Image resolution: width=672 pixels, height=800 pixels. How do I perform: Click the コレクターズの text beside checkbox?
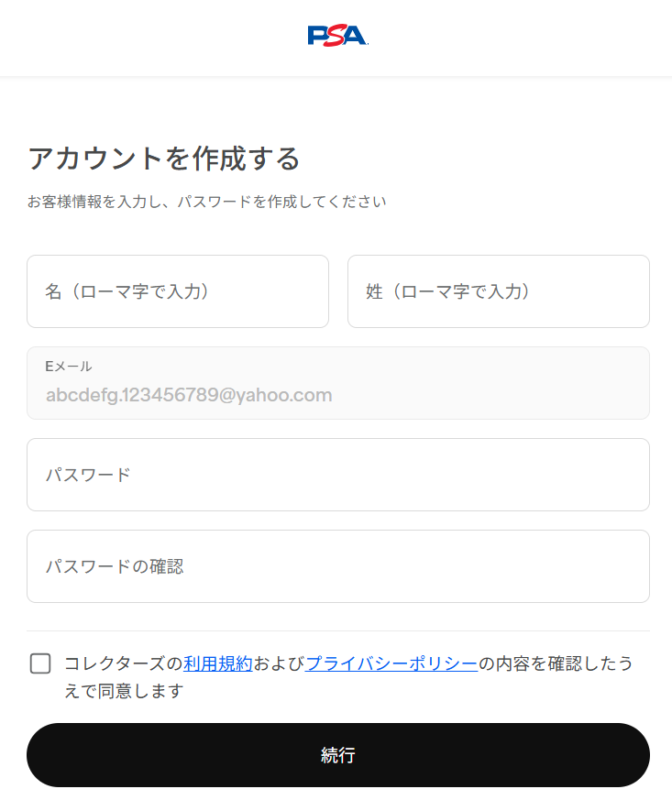(x=123, y=663)
